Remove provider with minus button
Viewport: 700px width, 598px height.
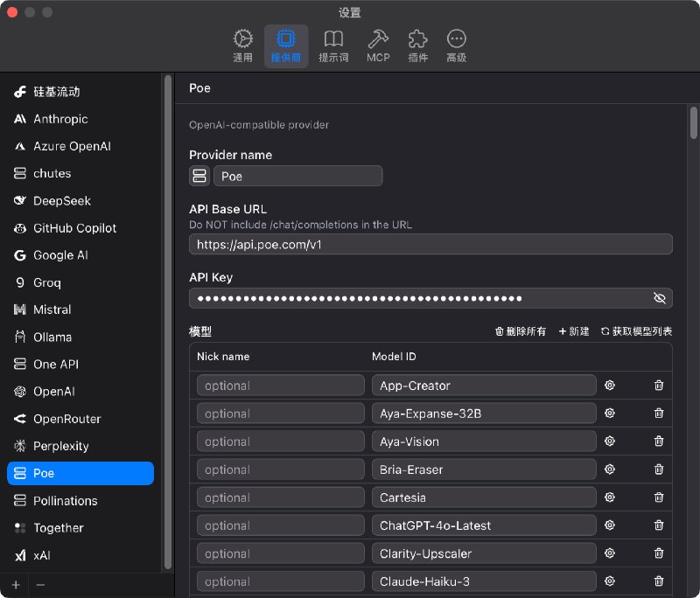click(40, 585)
